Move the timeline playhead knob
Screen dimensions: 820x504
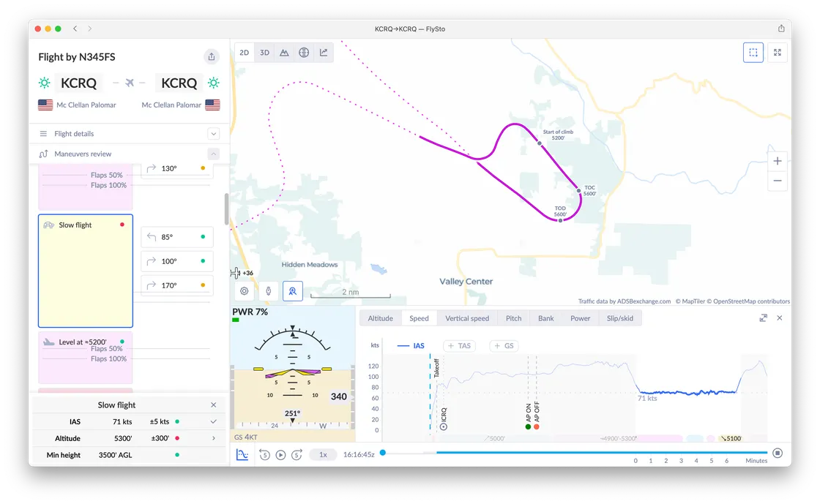383,453
